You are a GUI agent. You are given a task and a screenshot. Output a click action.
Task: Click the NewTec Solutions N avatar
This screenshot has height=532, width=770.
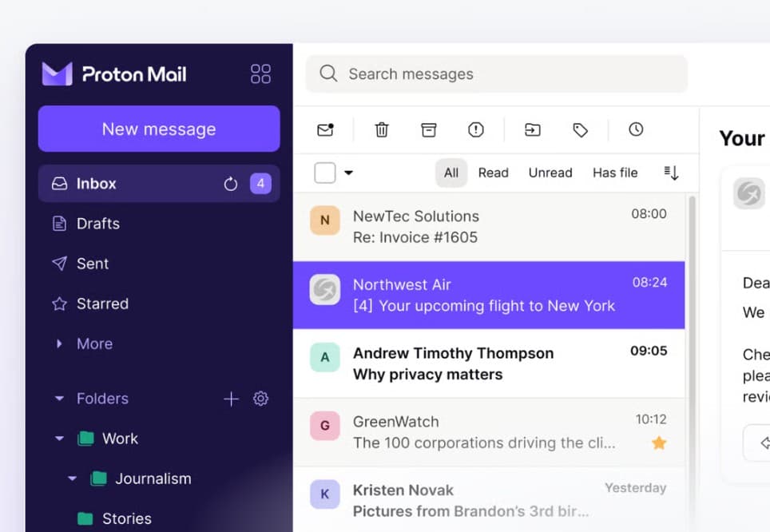tap(324, 220)
